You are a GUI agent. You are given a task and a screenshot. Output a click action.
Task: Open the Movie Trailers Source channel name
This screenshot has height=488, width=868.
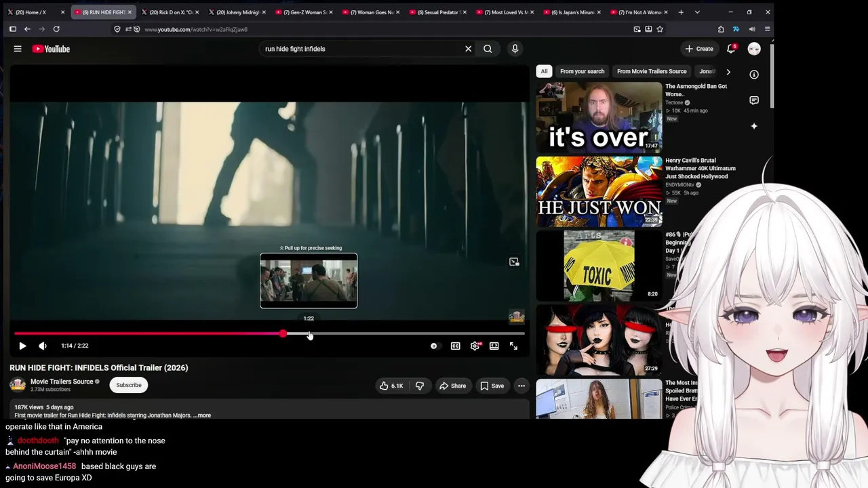point(62,382)
